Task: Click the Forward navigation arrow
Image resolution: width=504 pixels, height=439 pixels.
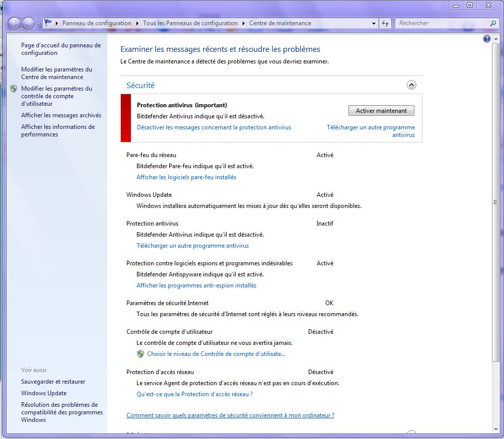Action: (28, 23)
